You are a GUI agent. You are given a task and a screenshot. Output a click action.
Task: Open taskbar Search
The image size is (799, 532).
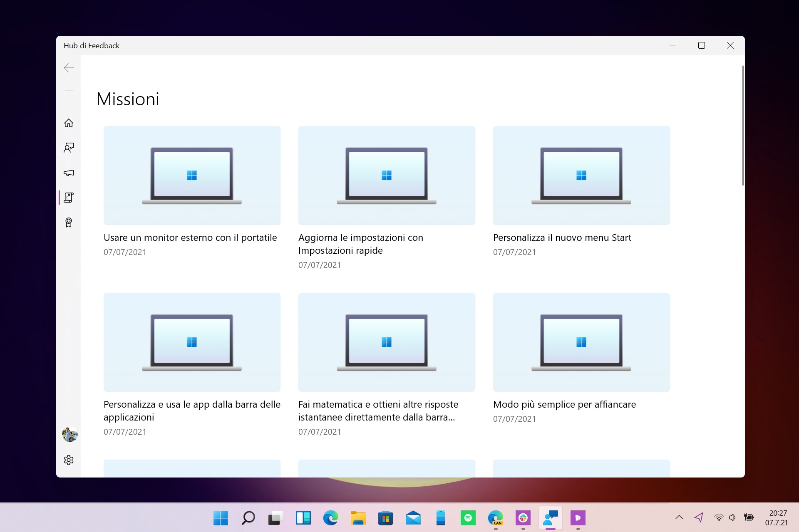pos(248,518)
